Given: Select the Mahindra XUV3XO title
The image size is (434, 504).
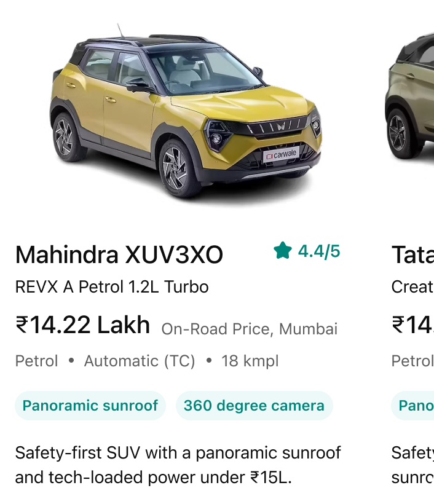Looking at the screenshot, I should pos(119,254).
